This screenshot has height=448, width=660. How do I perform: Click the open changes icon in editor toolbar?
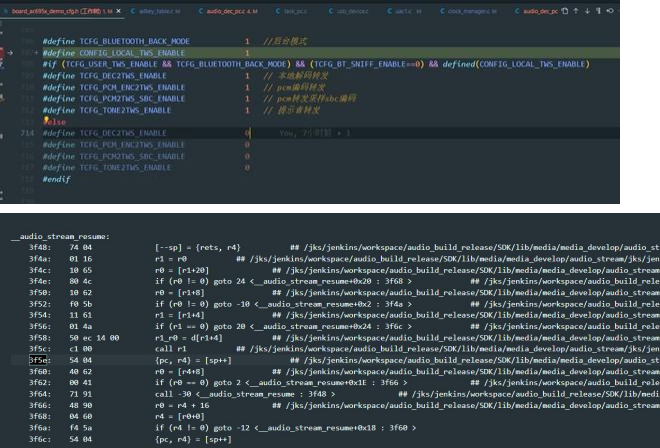click(x=564, y=11)
